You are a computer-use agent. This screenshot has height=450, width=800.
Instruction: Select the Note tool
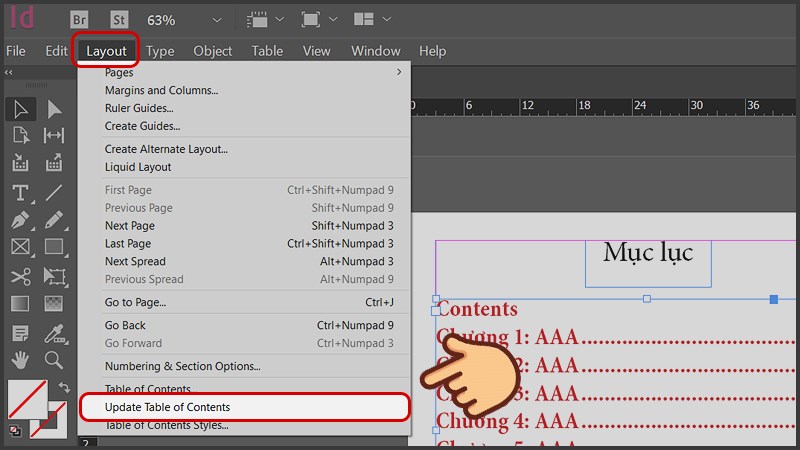tap(20, 334)
